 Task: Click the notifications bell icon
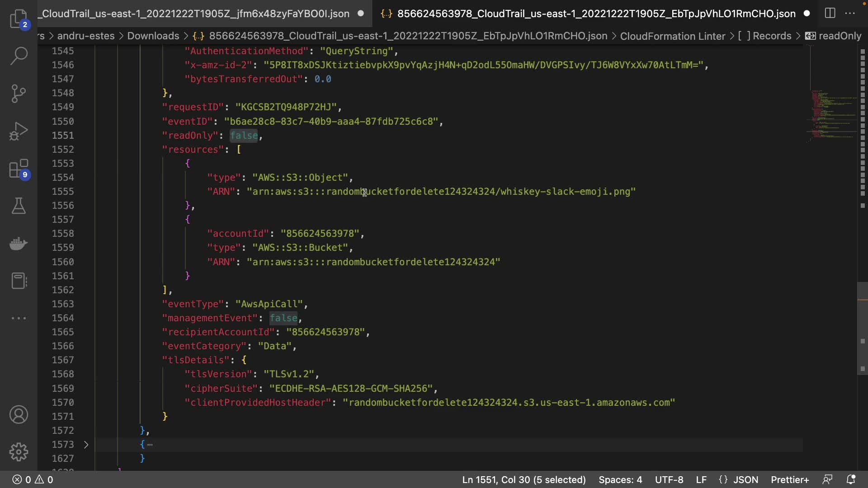pos(851,479)
